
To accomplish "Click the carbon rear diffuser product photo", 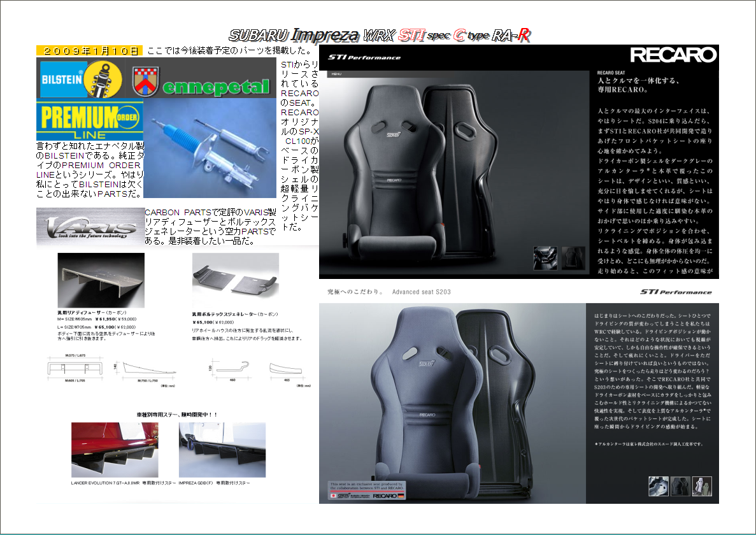I will coord(101,280).
